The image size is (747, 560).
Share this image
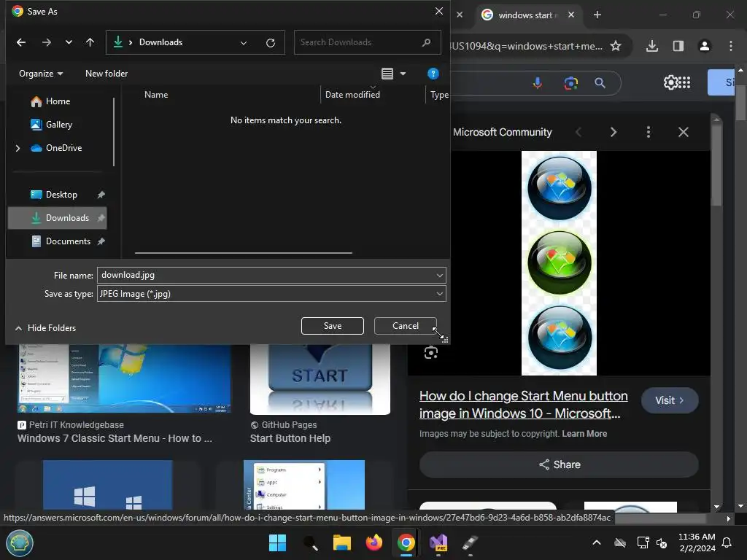click(x=559, y=464)
